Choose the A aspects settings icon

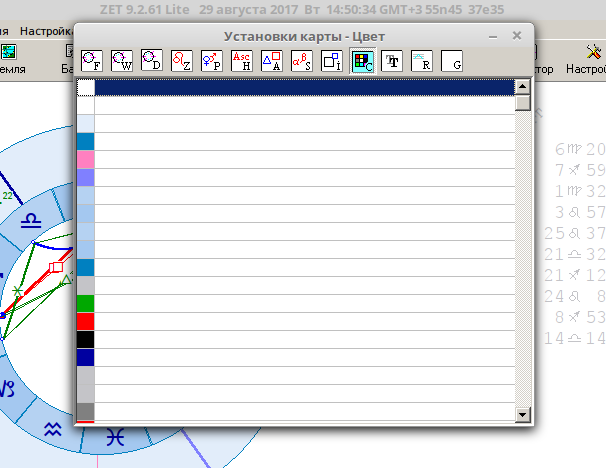click(x=272, y=60)
